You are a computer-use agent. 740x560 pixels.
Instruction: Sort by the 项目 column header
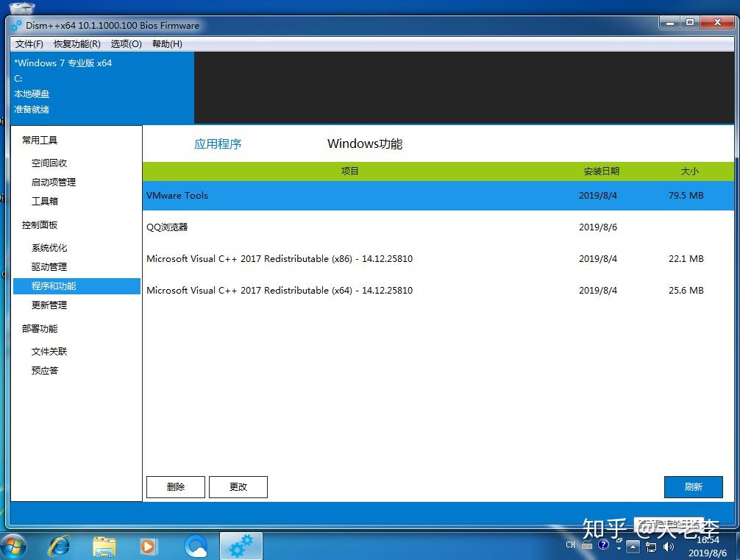pyautogui.click(x=349, y=171)
